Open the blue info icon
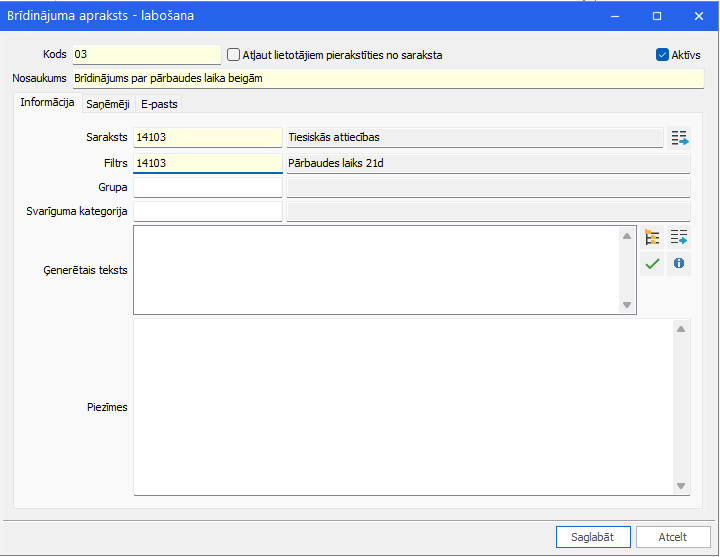Screen dimensions: 720x557 click(x=679, y=264)
